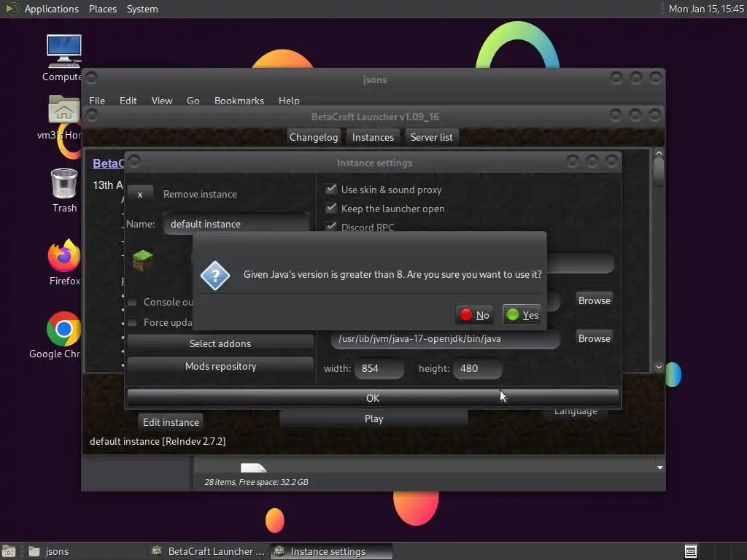Image resolution: width=747 pixels, height=560 pixels.
Task: Click Play in BetaCraft Launcher
Action: pos(374,419)
